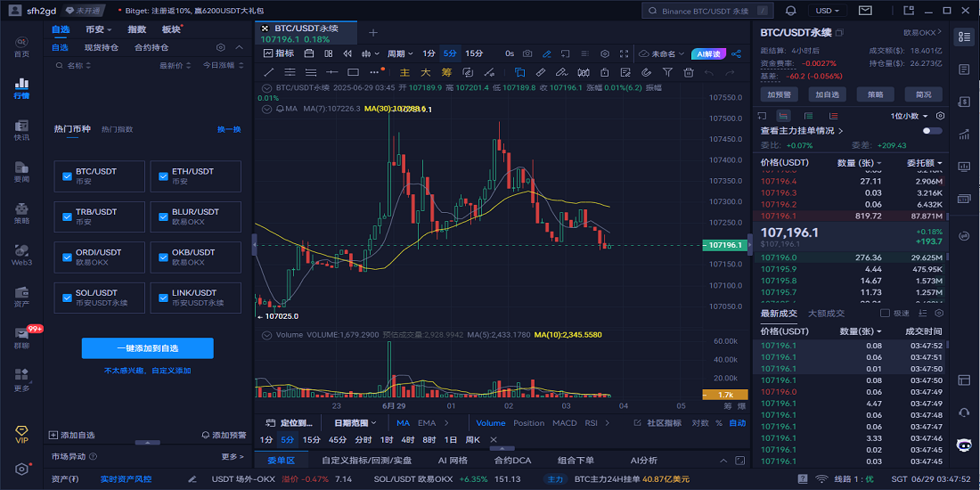Click the share icon beside AI解读
980x490 pixels.
coord(736,53)
